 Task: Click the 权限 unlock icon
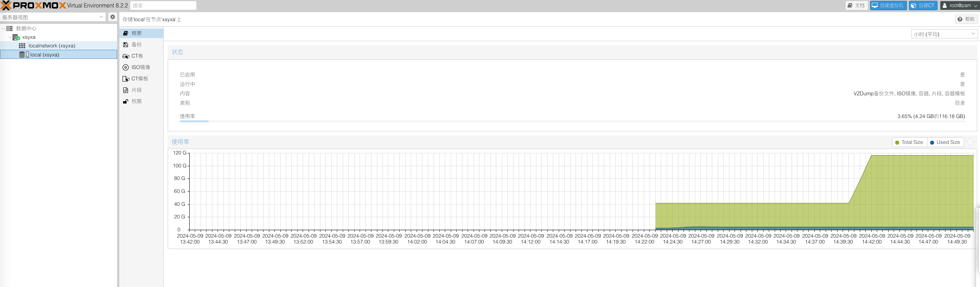pos(126,102)
